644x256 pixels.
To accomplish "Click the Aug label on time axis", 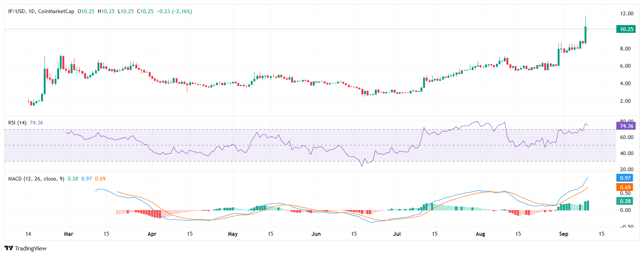I will [x=480, y=234].
